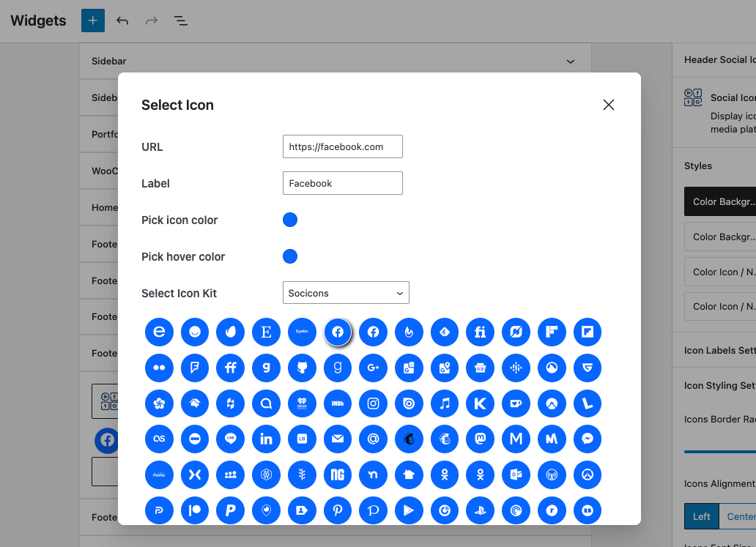This screenshot has width=756, height=547.
Task: Pick the PlayStation icon
Action: pos(480,510)
